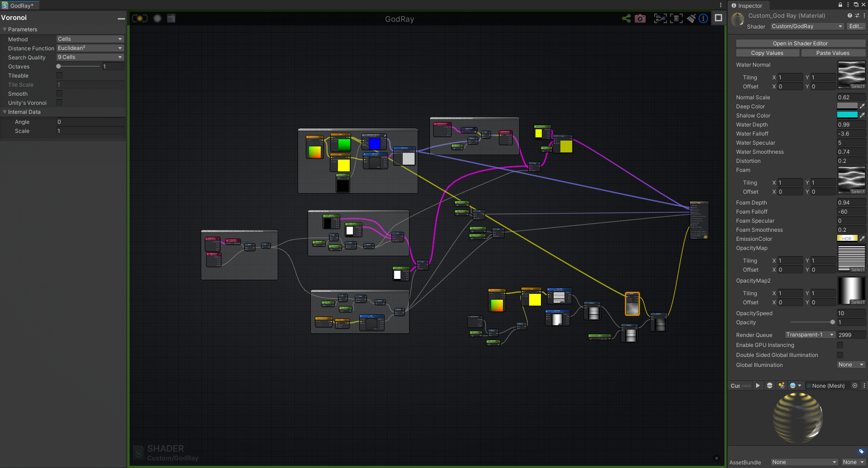Take a canvas screenshot with the camera icon
The image size is (868, 468).
coord(640,19)
